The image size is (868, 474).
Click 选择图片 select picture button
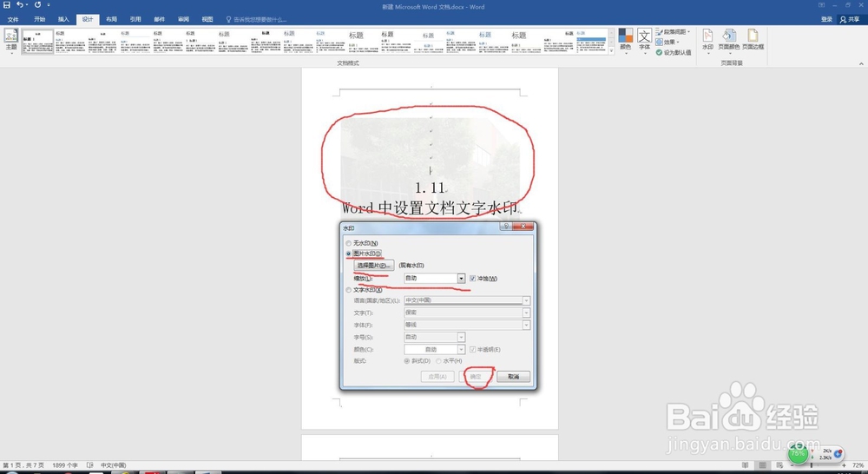[x=374, y=266]
